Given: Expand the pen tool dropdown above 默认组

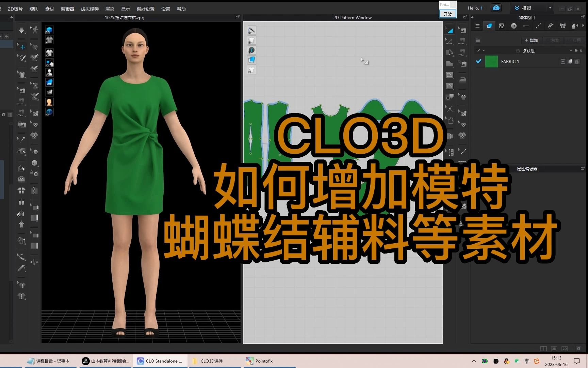Looking at the screenshot, I should click(484, 50).
